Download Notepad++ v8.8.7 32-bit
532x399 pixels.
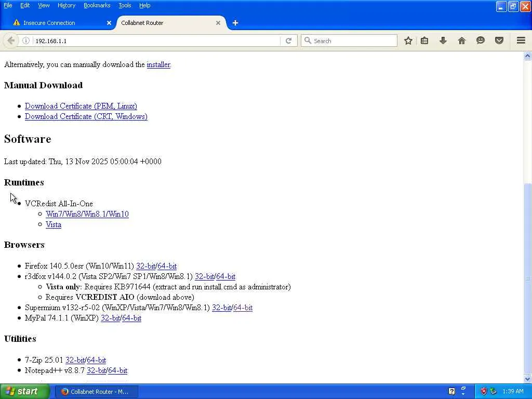coord(96,370)
